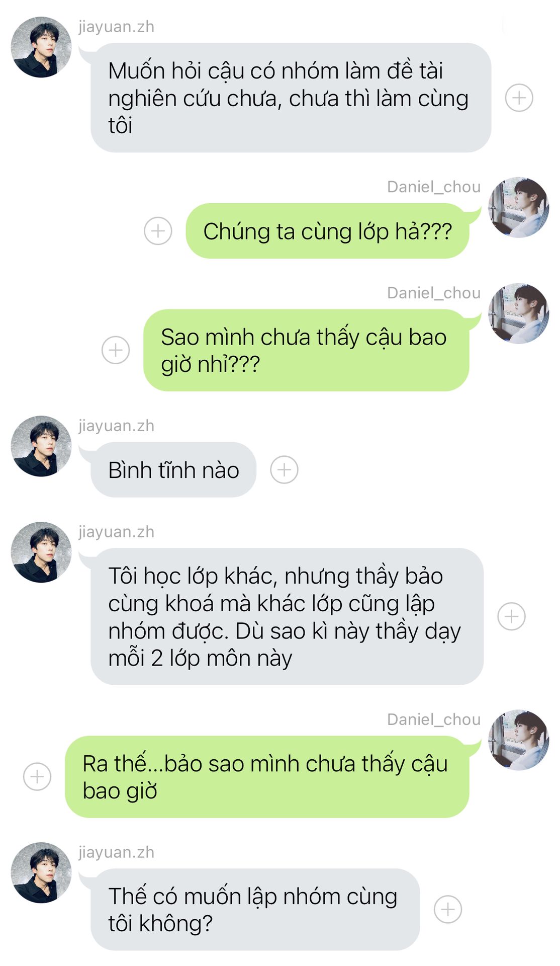Open jiayuan.zh avatar beside "Bình tĩnh nào"
The width and height of the screenshot is (560, 966).
41,446
